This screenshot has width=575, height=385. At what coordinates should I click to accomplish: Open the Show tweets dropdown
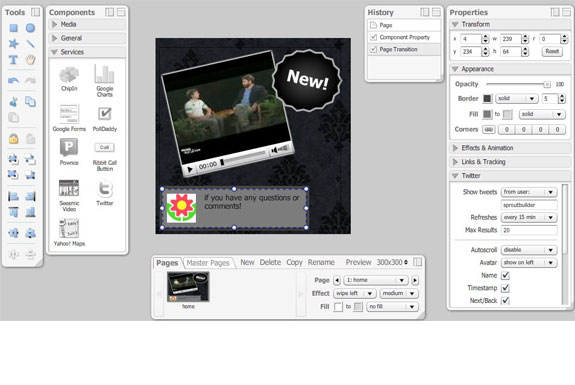pyautogui.click(x=529, y=192)
